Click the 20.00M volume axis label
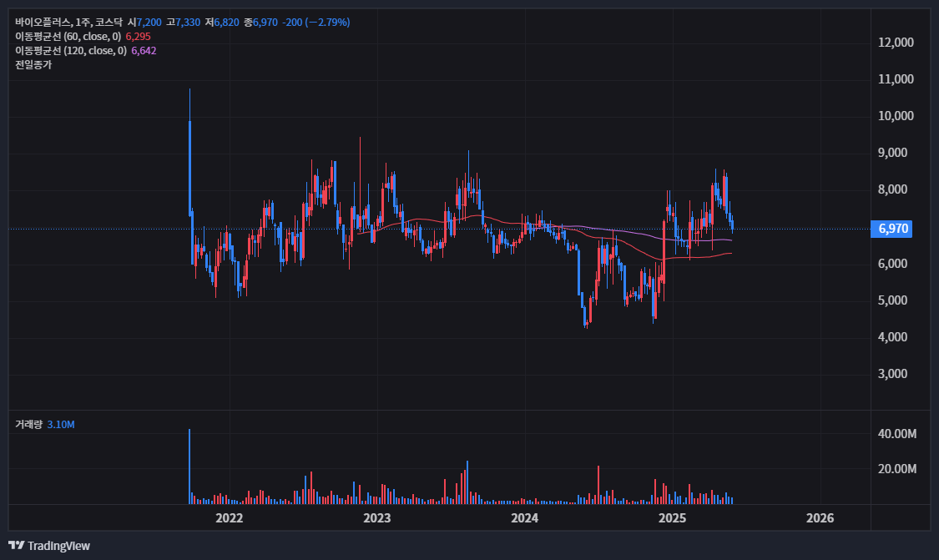The width and height of the screenshot is (939, 560). click(897, 469)
